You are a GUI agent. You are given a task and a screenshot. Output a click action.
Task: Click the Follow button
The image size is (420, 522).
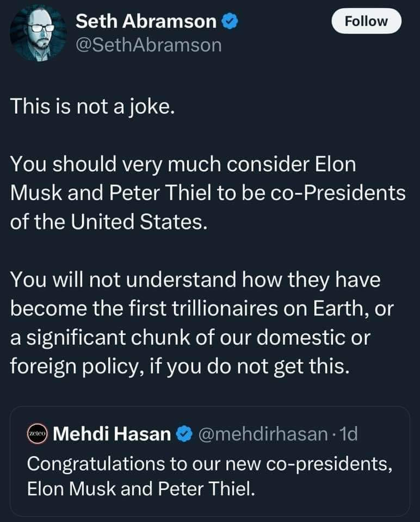366,21
